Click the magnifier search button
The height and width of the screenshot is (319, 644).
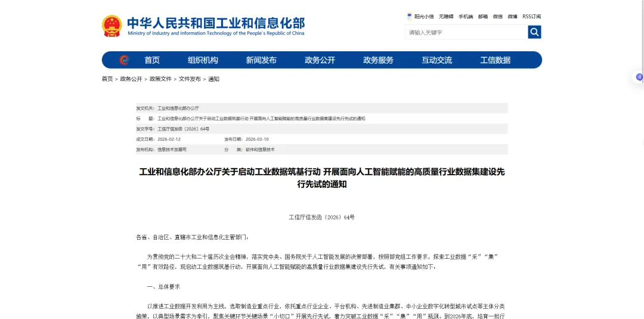click(534, 32)
